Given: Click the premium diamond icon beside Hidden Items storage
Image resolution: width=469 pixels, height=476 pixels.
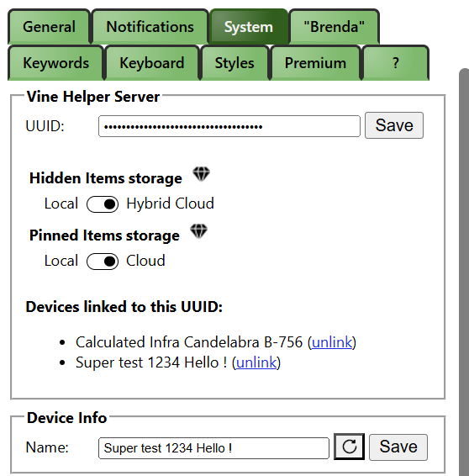Looking at the screenshot, I should click(201, 174).
